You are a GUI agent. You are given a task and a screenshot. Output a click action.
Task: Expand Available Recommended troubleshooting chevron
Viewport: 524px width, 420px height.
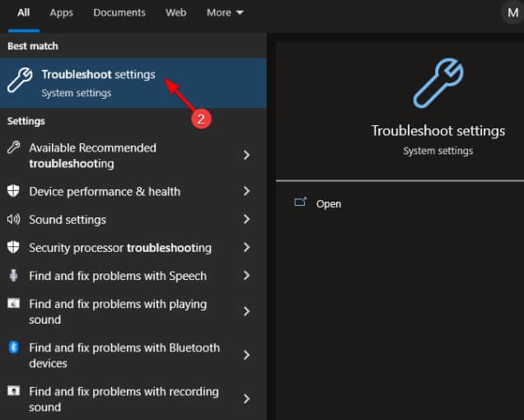click(x=246, y=155)
